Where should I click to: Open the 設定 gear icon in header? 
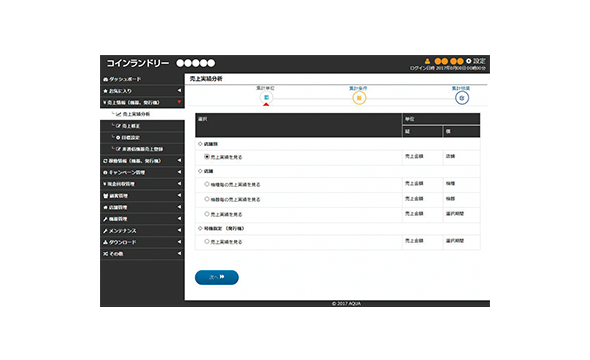[468, 61]
